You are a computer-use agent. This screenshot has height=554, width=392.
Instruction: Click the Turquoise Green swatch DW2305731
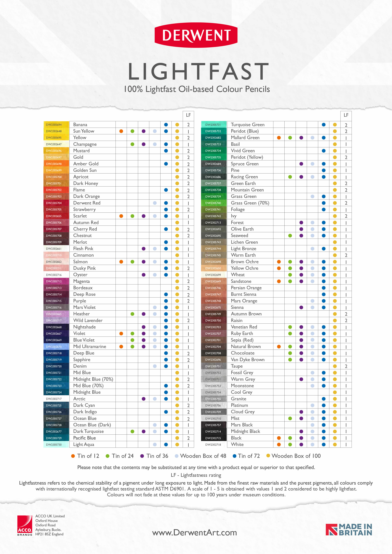pos(214,124)
